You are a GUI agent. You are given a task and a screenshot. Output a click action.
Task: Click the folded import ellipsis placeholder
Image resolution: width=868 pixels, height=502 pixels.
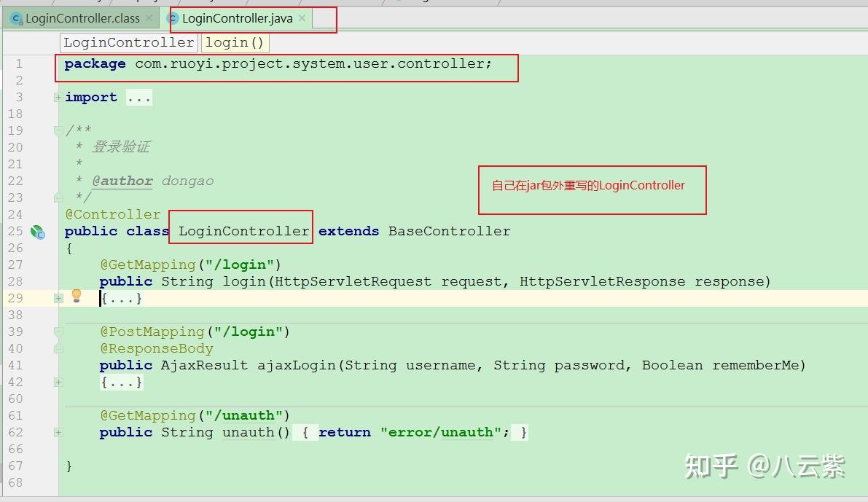138,98
